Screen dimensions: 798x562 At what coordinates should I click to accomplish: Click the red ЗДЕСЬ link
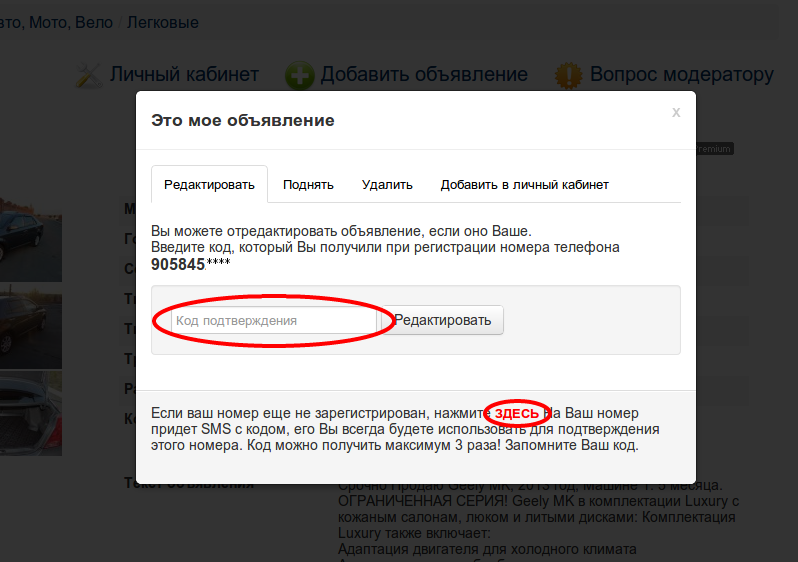click(x=516, y=413)
